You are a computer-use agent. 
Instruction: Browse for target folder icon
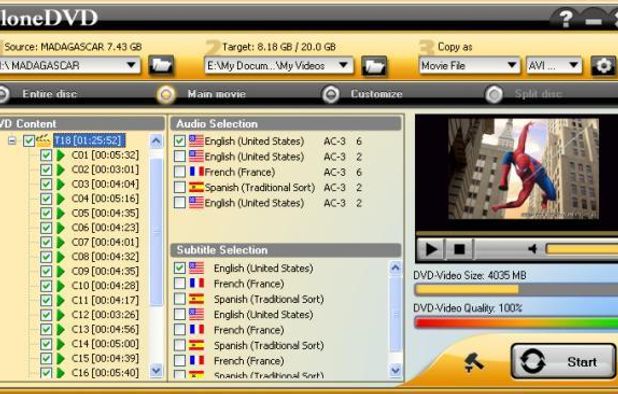point(374,66)
